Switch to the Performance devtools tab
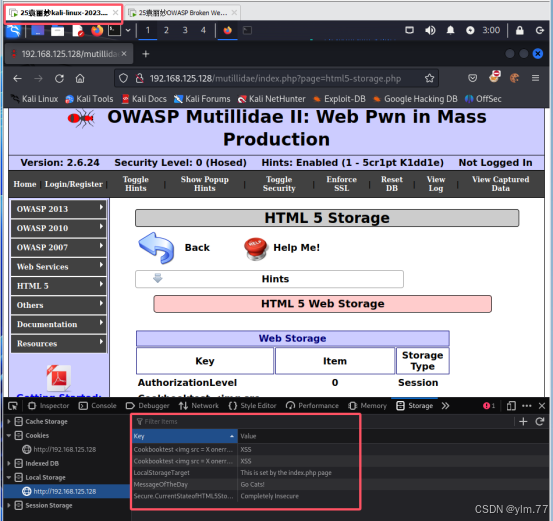The height and width of the screenshot is (521, 553). 312,406
